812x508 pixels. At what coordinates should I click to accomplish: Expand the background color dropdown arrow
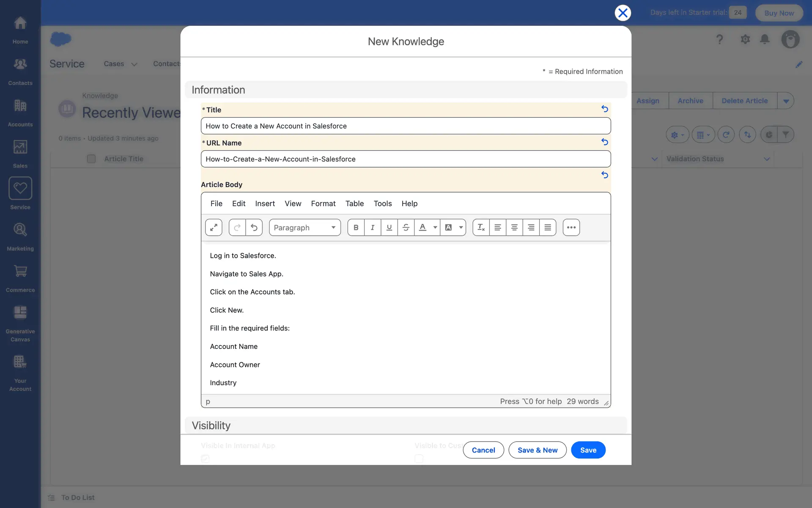click(461, 227)
